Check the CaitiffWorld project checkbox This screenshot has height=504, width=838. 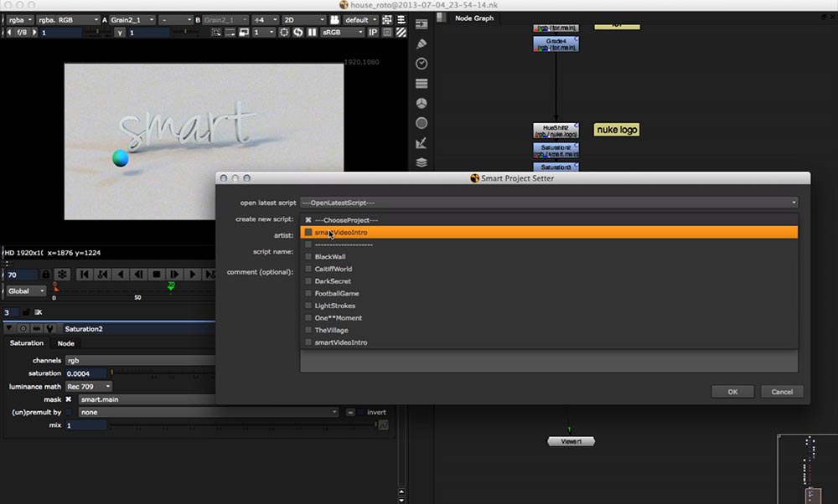(308, 269)
